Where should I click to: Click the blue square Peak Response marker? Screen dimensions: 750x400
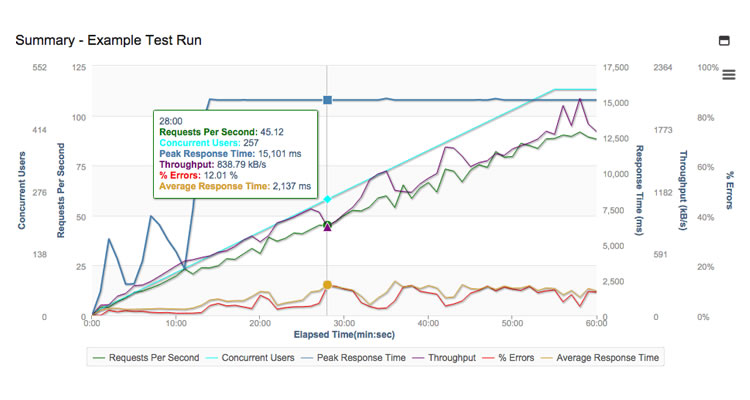(327, 100)
